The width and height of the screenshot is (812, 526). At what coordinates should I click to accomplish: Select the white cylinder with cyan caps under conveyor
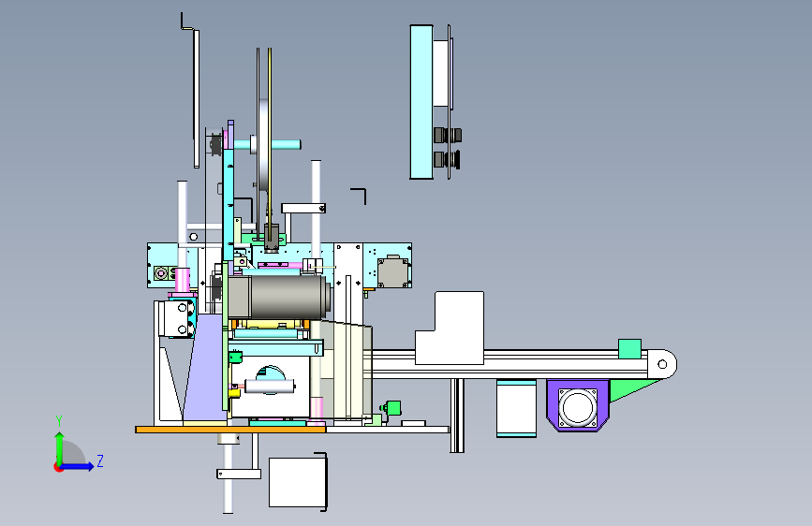point(516,408)
